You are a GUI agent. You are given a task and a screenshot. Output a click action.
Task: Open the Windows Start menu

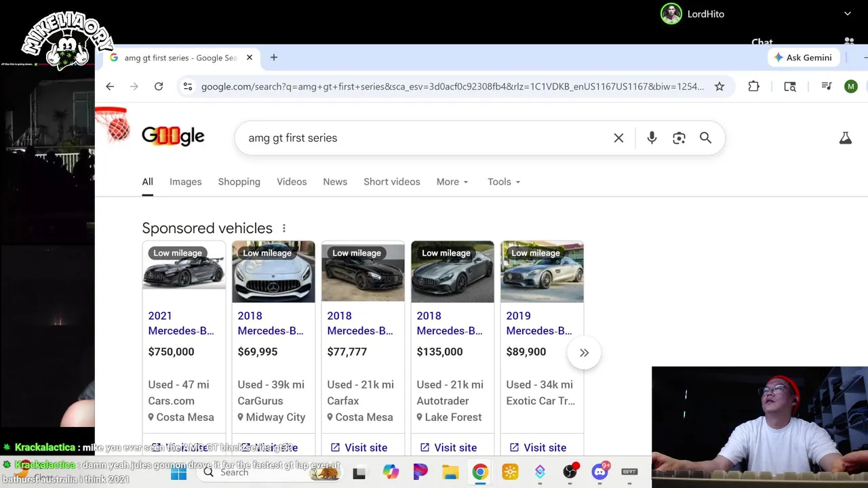[178, 472]
